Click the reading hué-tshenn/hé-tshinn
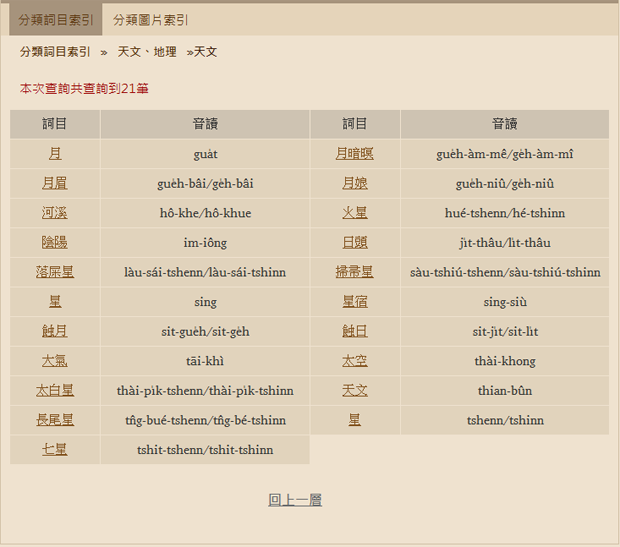 [x=505, y=213]
